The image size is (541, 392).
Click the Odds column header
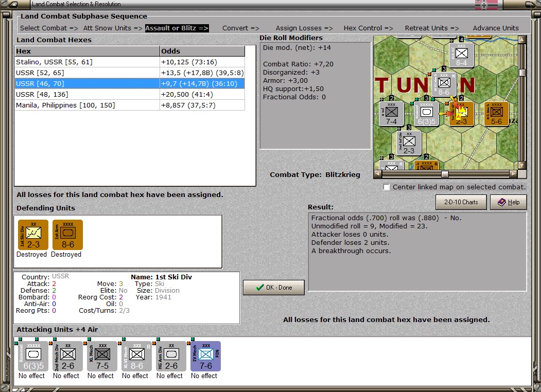pyautogui.click(x=202, y=51)
